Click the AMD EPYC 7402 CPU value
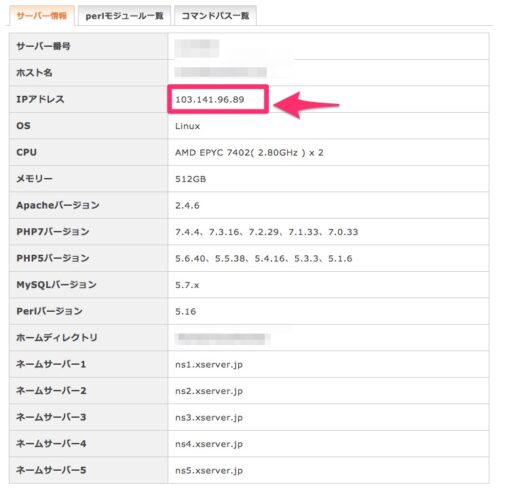Viewport: 505px width, 500px height. click(x=249, y=152)
